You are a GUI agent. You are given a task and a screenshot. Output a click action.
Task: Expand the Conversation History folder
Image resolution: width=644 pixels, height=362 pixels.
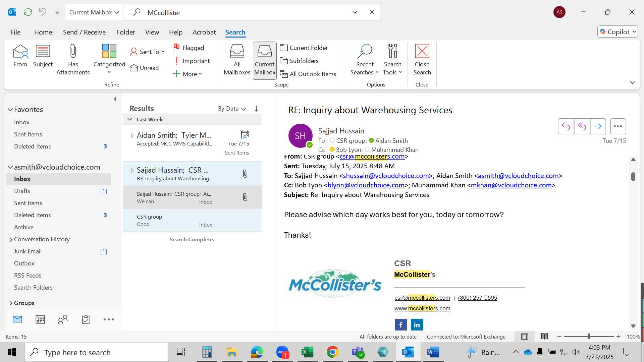(x=11, y=239)
